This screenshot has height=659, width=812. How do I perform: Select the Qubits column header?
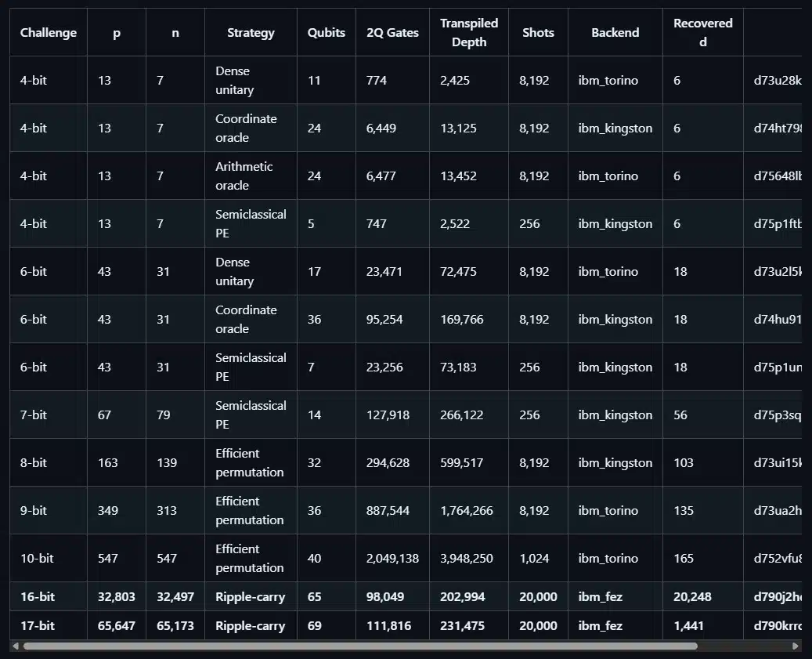326,33
